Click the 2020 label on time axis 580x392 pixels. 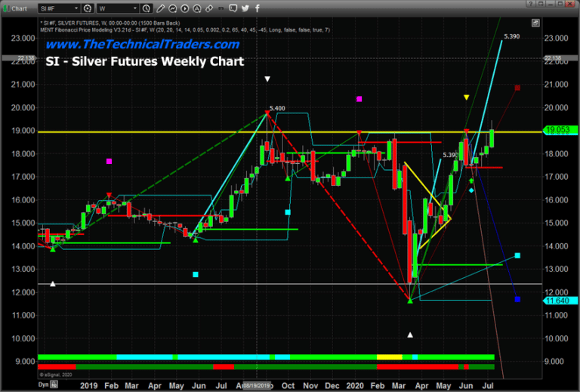[355, 386]
